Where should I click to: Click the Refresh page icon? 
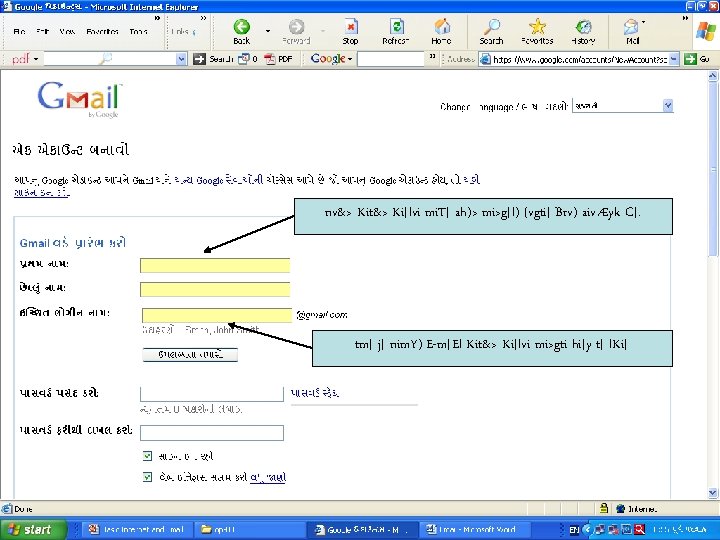pyautogui.click(x=396, y=27)
